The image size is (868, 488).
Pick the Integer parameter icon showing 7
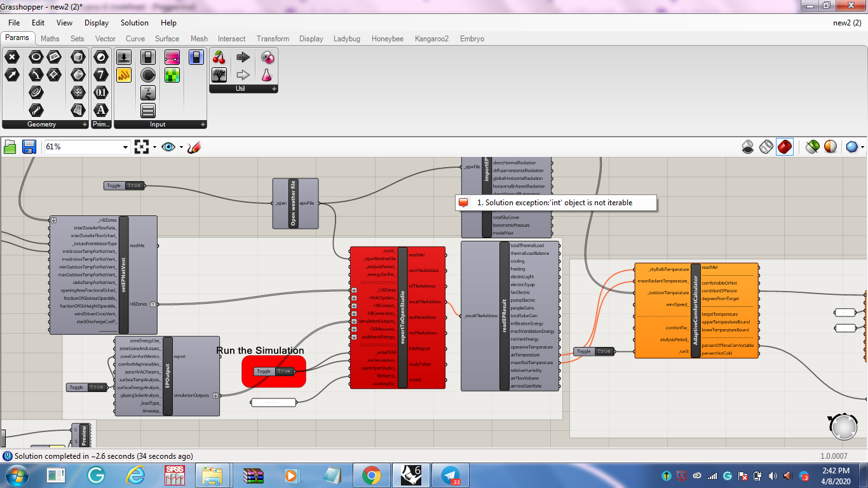click(101, 75)
